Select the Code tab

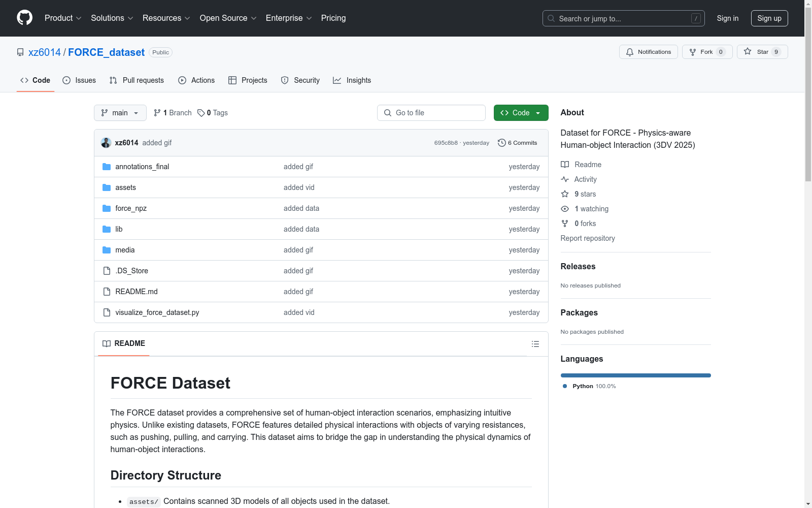[x=35, y=80]
